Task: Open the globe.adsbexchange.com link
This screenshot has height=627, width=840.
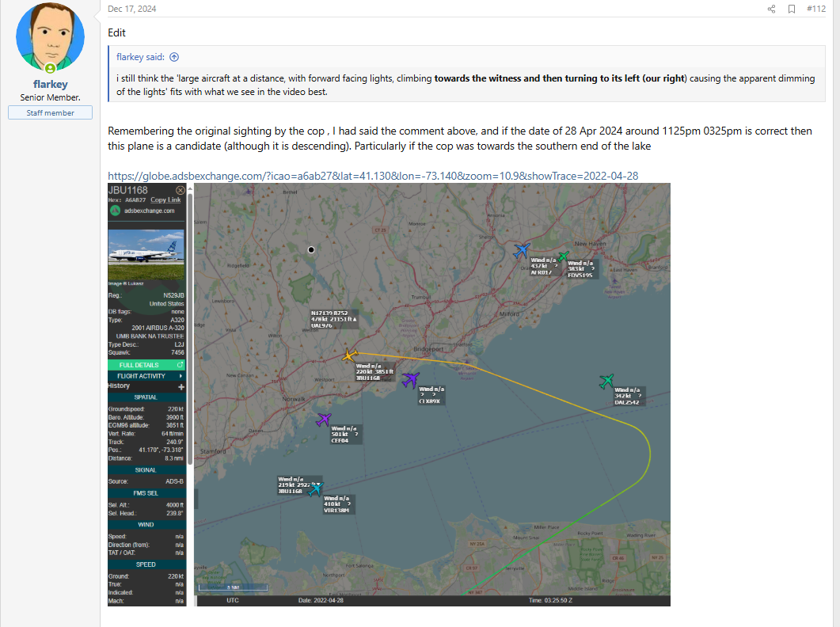Action: [373, 176]
